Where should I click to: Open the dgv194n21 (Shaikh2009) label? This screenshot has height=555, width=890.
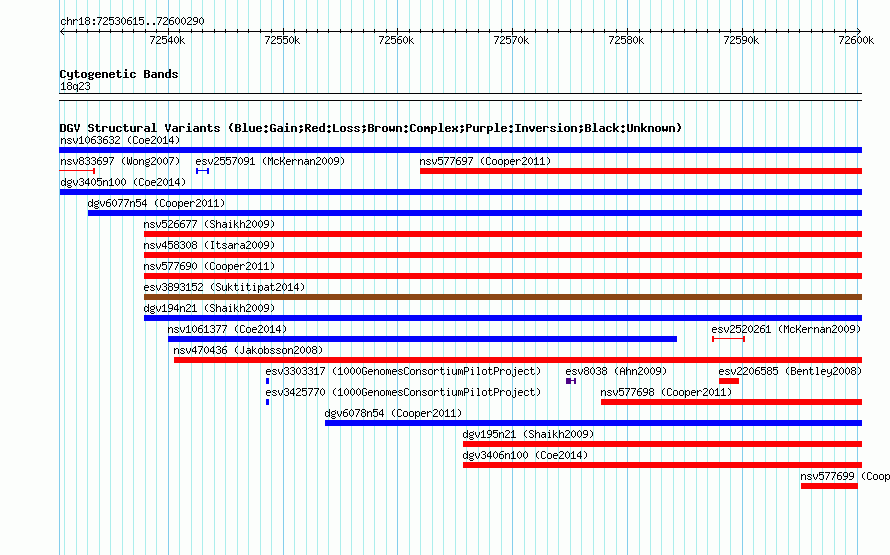pyautogui.click(x=209, y=308)
